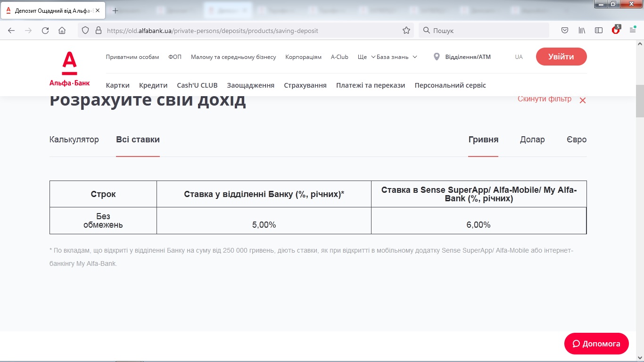Open a new tab with the plus icon

click(x=115, y=10)
